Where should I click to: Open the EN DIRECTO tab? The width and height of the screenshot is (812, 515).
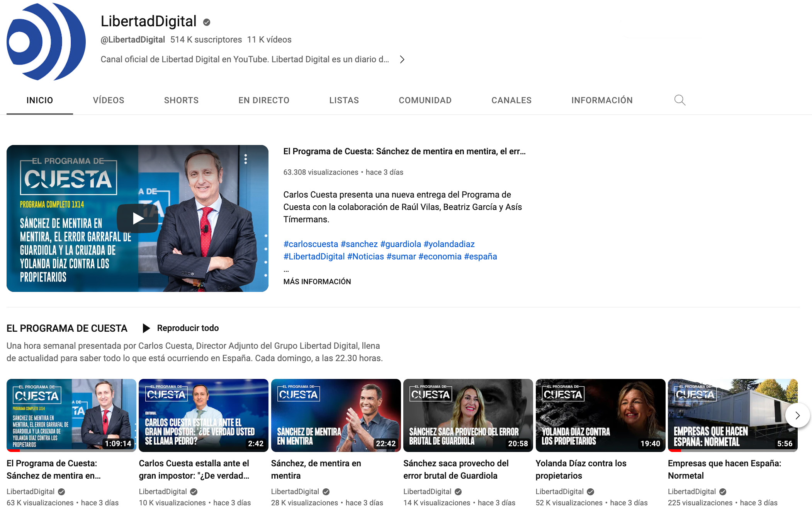264,101
